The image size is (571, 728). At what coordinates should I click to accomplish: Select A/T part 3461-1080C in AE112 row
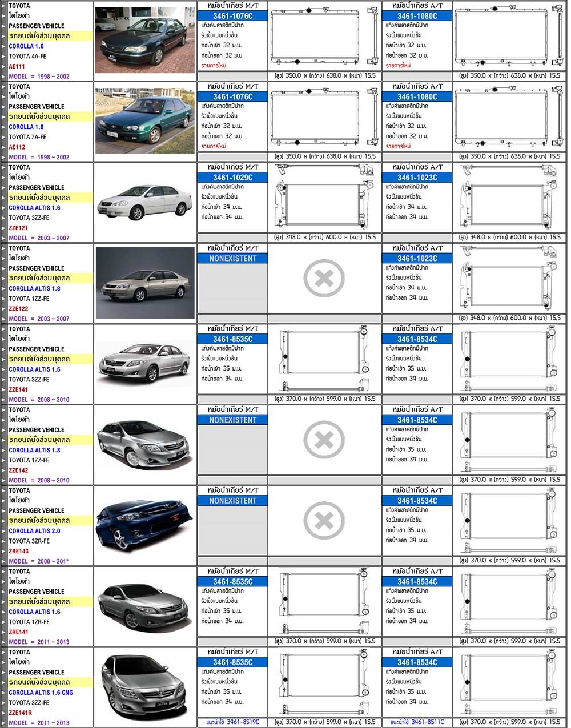coord(417,97)
